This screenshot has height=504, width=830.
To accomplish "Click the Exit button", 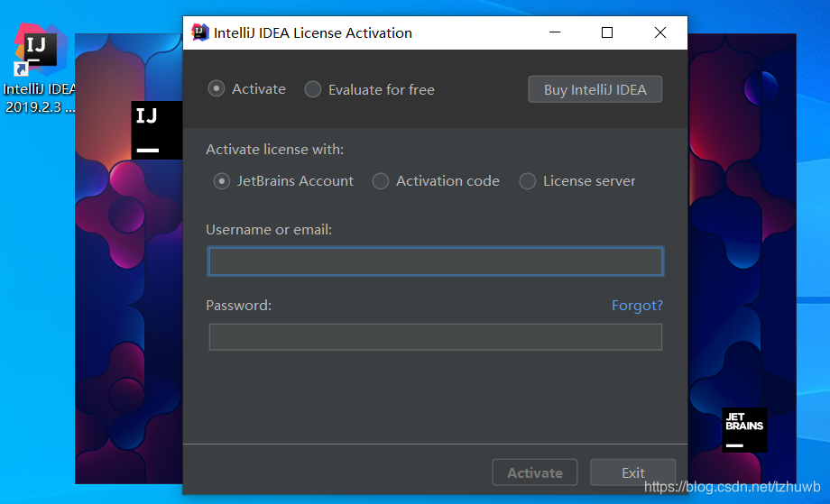I will [633, 472].
